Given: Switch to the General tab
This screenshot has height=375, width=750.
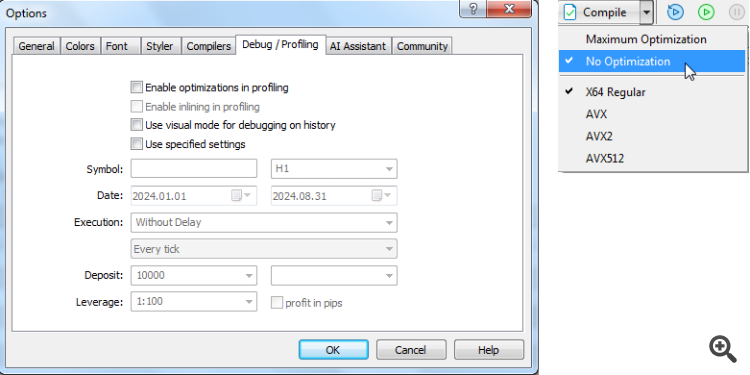Looking at the screenshot, I should [36, 46].
